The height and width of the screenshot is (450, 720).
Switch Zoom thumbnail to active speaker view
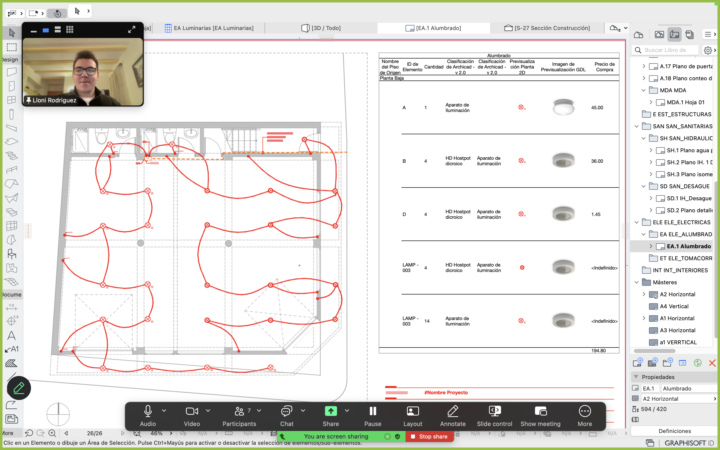(x=45, y=30)
